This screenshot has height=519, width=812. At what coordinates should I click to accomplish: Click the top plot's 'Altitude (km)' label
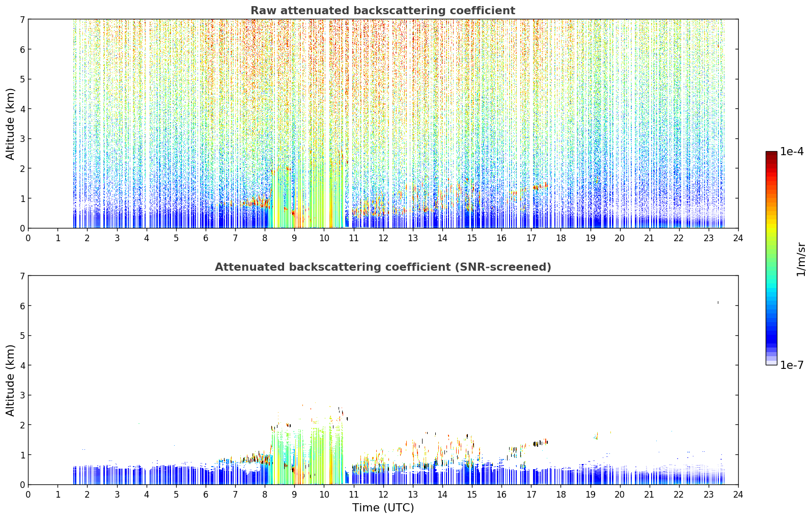(x=11, y=124)
